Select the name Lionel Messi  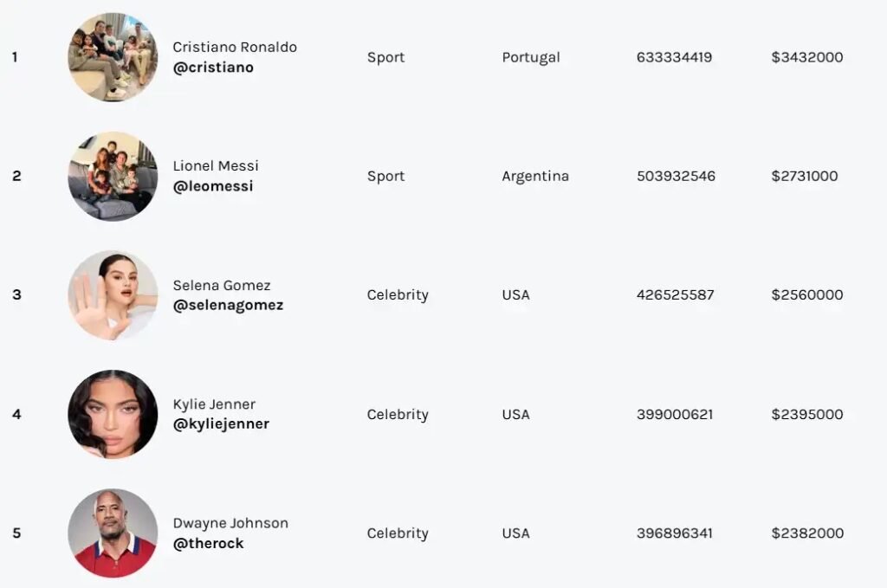point(216,165)
